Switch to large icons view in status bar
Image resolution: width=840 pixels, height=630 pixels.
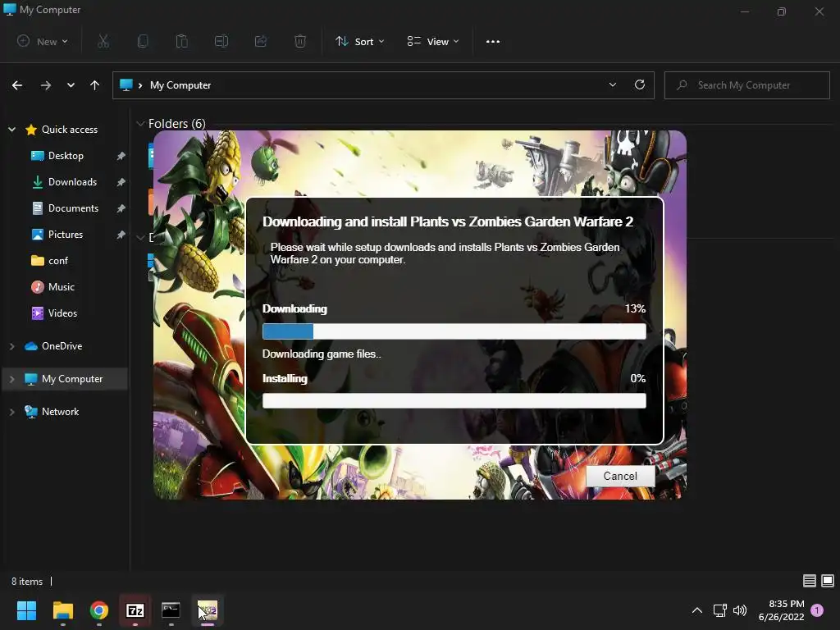(x=828, y=581)
